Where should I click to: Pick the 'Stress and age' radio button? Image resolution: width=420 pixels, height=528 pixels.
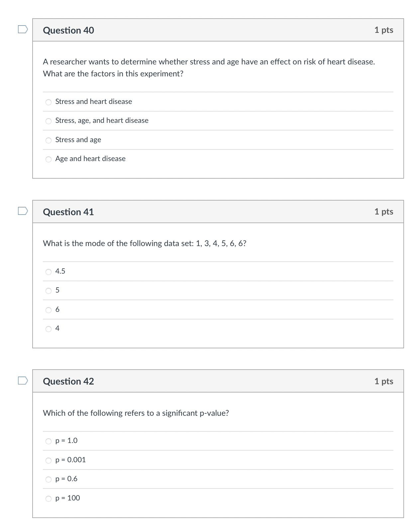[x=49, y=140]
